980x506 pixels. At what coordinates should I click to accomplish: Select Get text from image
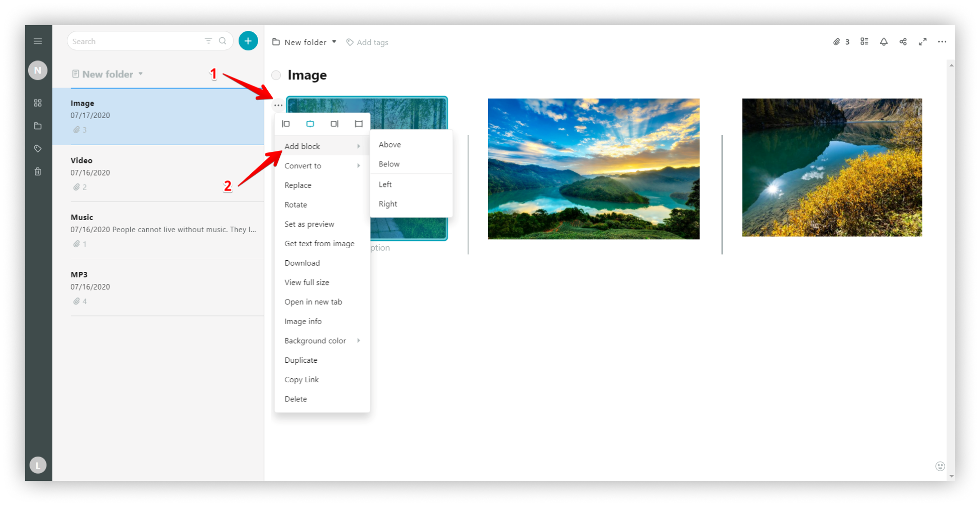(322, 243)
